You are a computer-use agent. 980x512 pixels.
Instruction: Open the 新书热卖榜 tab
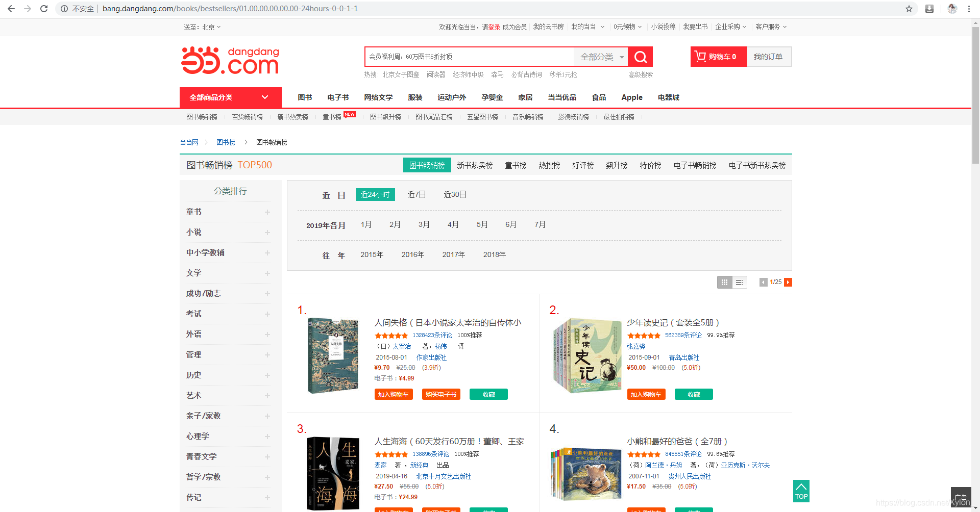click(x=474, y=165)
